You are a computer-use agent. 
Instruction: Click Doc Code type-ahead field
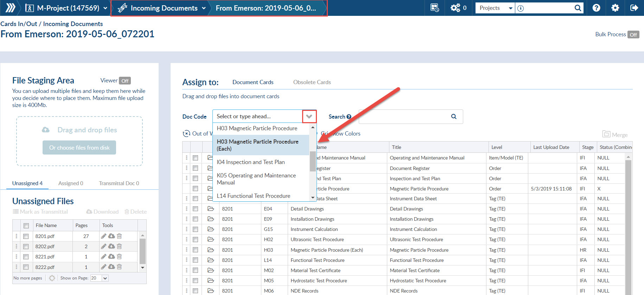258,116
